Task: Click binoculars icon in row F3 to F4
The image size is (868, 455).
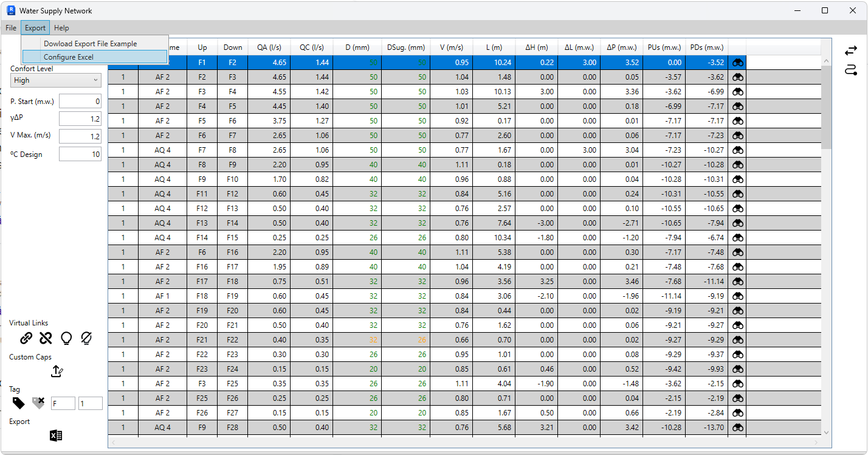Action: coord(737,92)
